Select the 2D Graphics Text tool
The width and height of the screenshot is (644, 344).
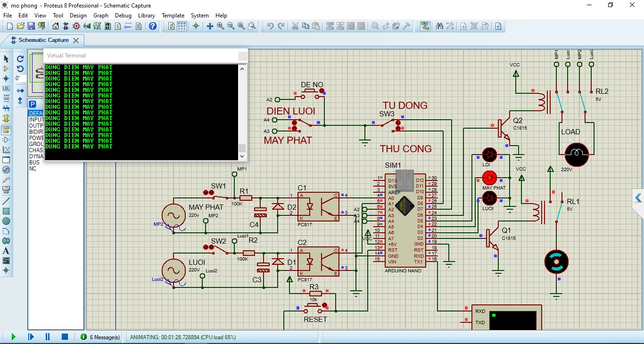click(x=6, y=251)
